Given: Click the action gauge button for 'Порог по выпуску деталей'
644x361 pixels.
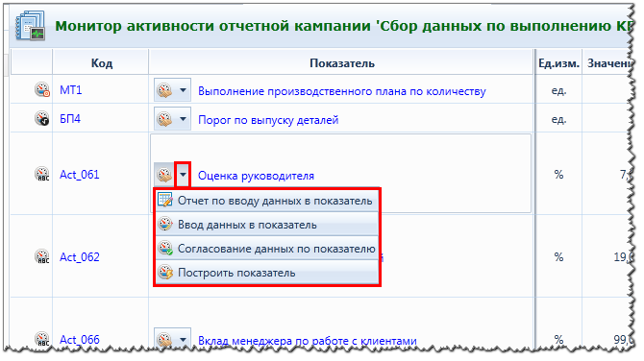Looking at the screenshot, I should pyautogui.click(x=164, y=119).
